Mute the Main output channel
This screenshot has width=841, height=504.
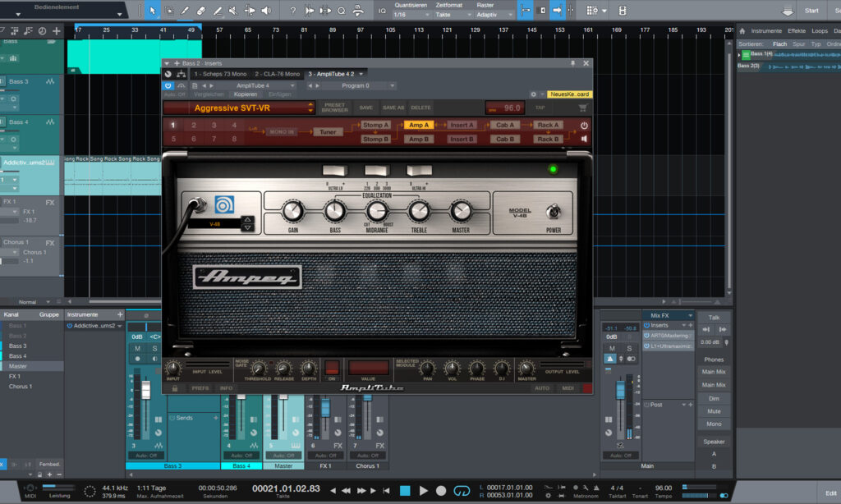[612, 349]
